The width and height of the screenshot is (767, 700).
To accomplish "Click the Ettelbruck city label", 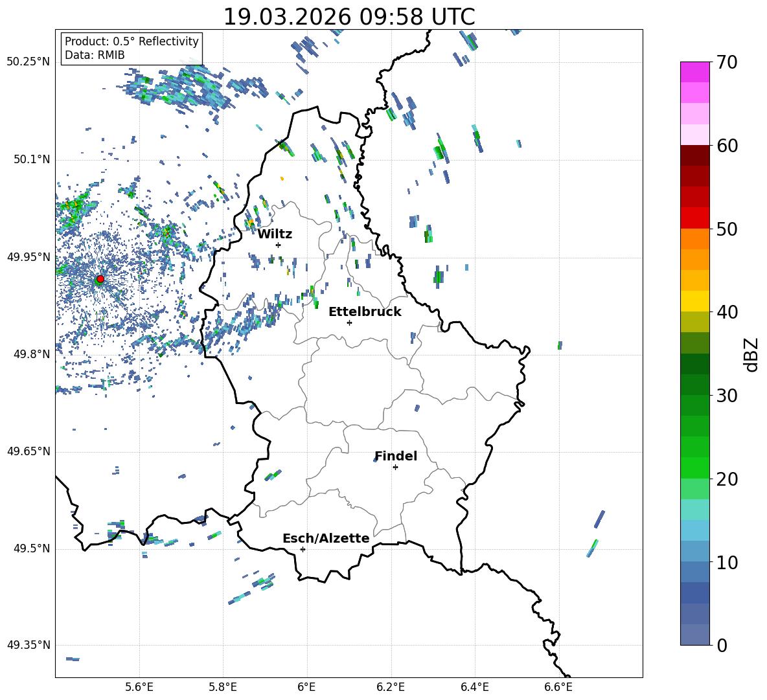I will pos(365,312).
